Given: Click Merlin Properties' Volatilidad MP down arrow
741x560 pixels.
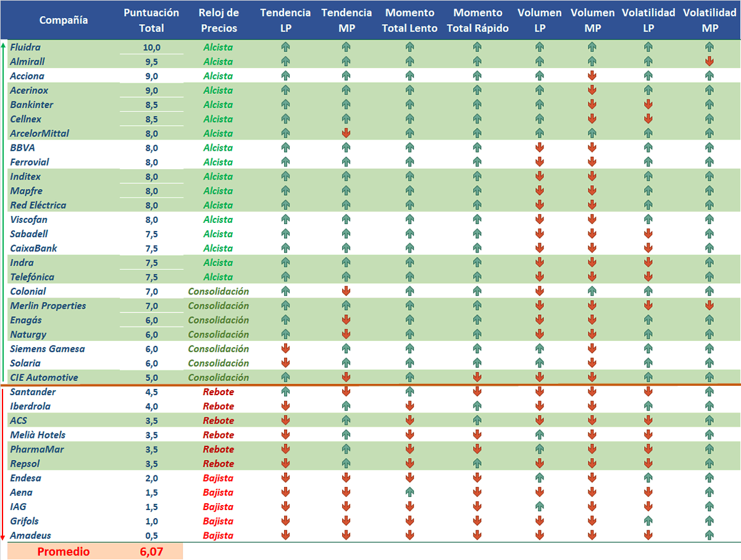Looking at the screenshot, I should point(710,306).
